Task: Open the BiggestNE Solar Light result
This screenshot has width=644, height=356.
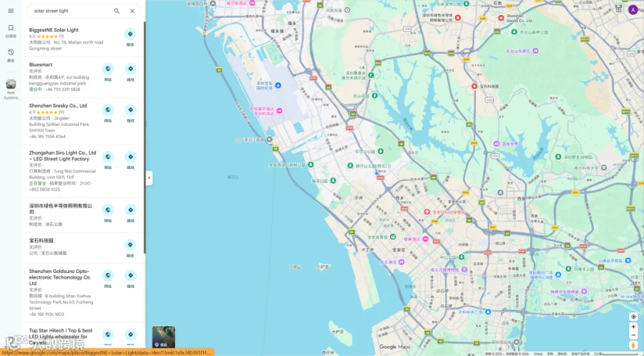Action: pyautogui.click(x=54, y=30)
